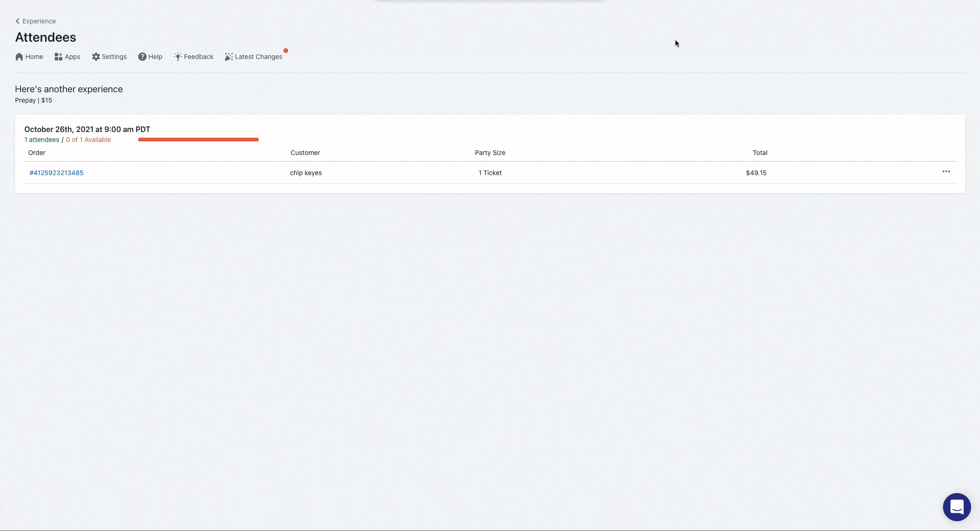
Task: Click the Prepay | $15 text
Action: click(x=34, y=100)
